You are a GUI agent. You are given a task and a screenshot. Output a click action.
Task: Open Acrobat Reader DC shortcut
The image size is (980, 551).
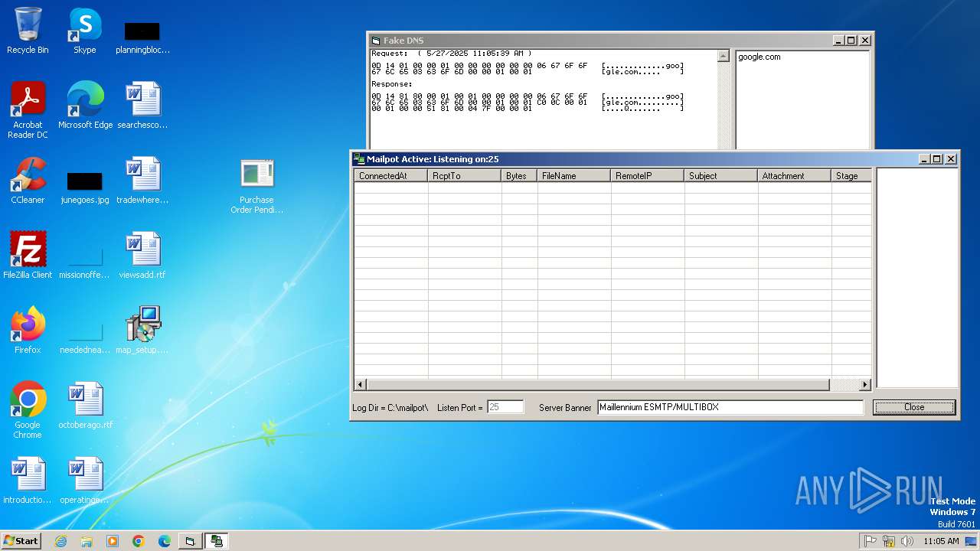[x=28, y=109]
